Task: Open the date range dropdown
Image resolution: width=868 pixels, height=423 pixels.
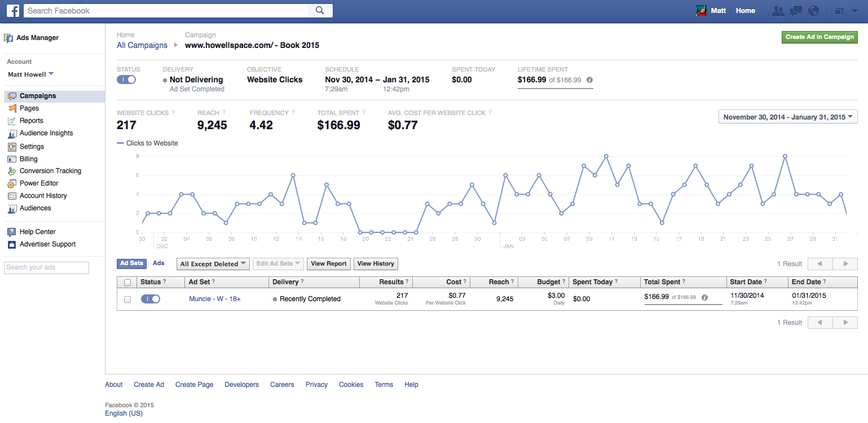Action: 788,117
